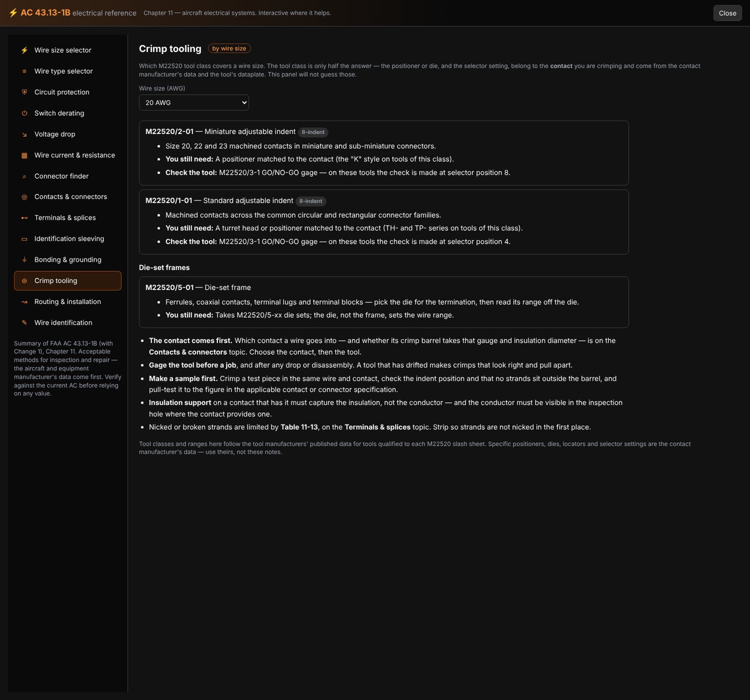Click the lightning bolt logo in the header
750x700 pixels.
[13, 13]
